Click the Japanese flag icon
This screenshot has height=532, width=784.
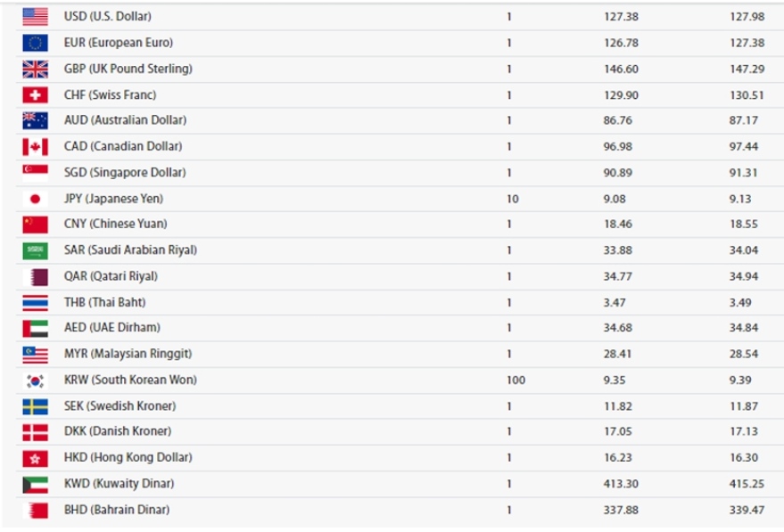tap(35, 199)
